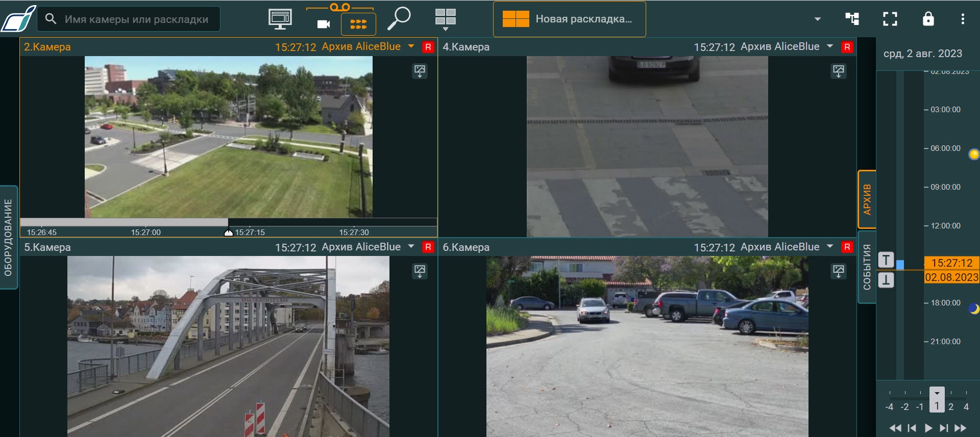Open the search mode magnifier icon
This screenshot has height=437, width=980.
coord(399,19)
